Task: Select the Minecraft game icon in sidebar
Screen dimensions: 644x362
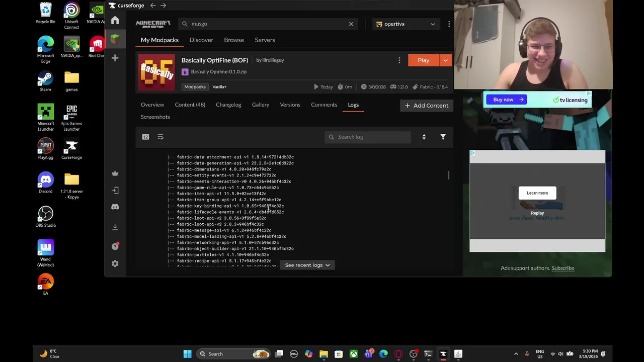Action: [115, 39]
